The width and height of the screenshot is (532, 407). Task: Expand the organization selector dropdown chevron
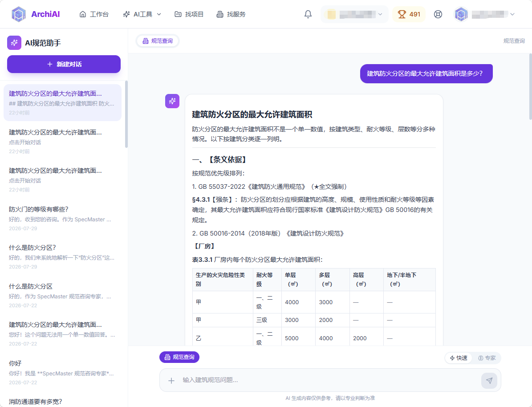[380, 14]
